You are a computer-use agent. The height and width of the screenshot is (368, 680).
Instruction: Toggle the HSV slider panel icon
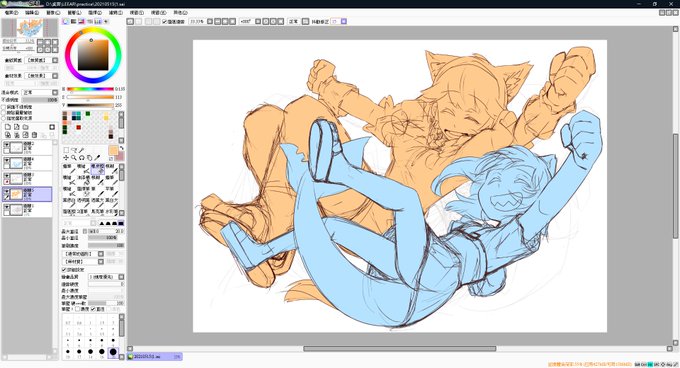click(x=81, y=21)
